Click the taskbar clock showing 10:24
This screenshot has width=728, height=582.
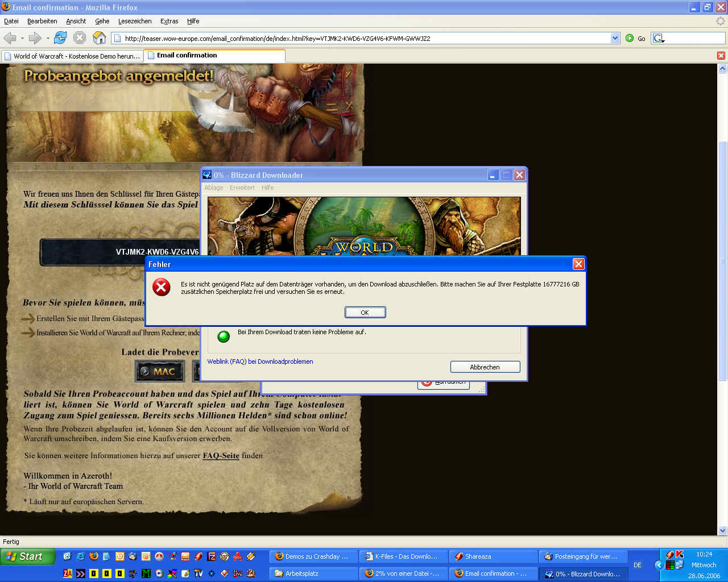[704, 554]
